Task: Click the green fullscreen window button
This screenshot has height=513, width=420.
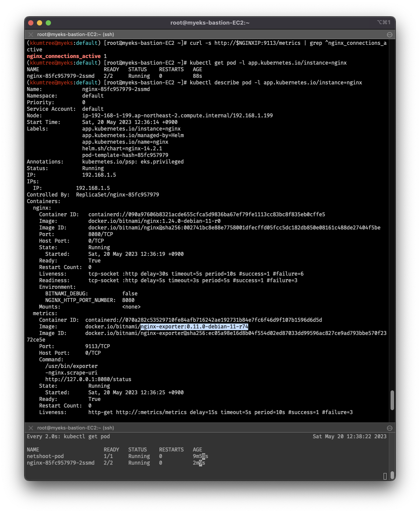Action: coord(48,23)
